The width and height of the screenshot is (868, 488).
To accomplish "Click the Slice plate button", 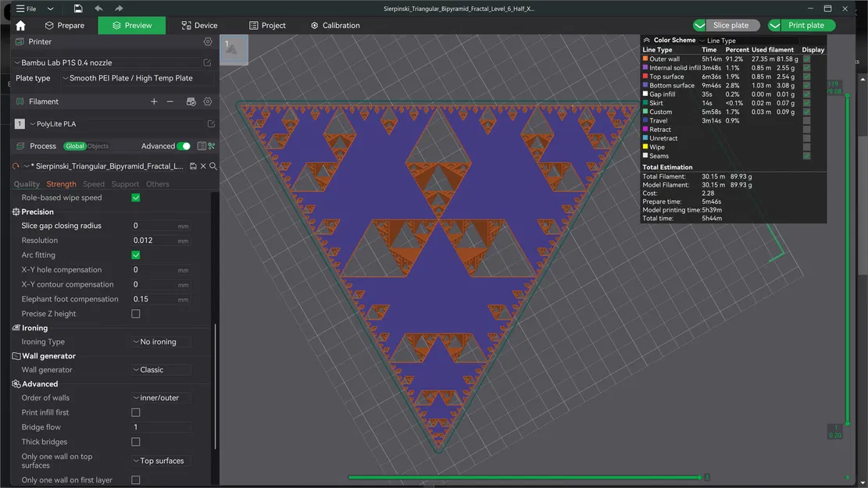I will pos(731,25).
